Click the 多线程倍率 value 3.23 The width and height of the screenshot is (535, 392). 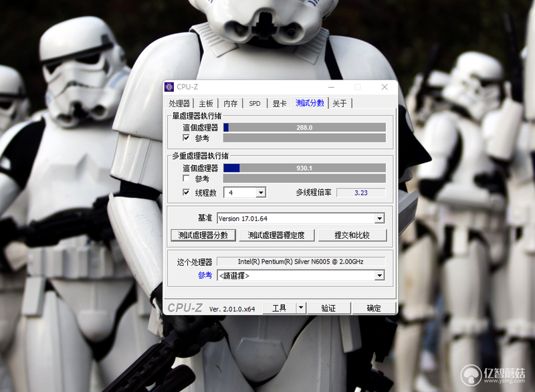tap(361, 193)
